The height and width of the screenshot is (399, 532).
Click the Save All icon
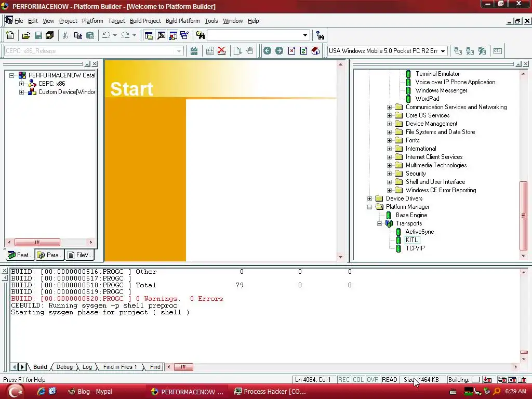tap(50, 35)
